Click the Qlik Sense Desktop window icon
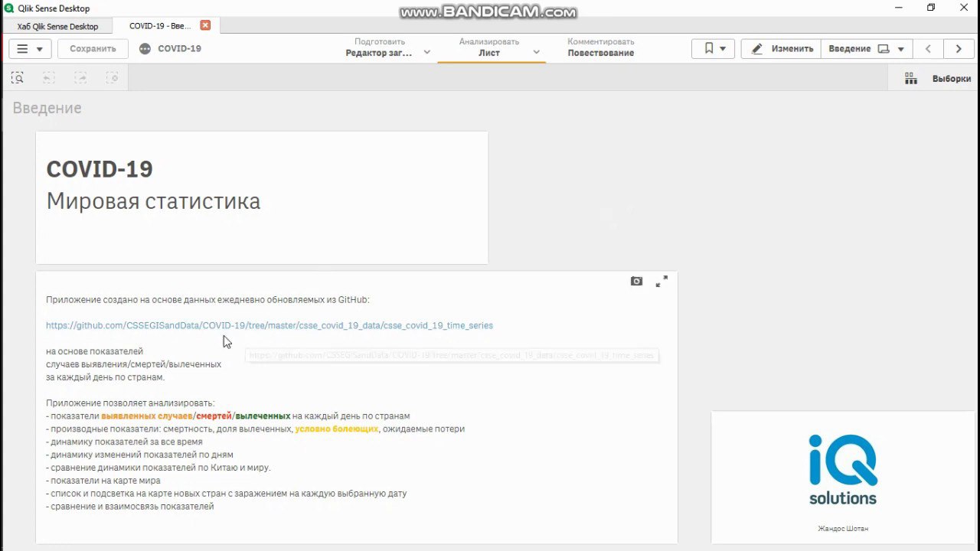The width and height of the screenshot is (980, 551). (x=9, y=8)
